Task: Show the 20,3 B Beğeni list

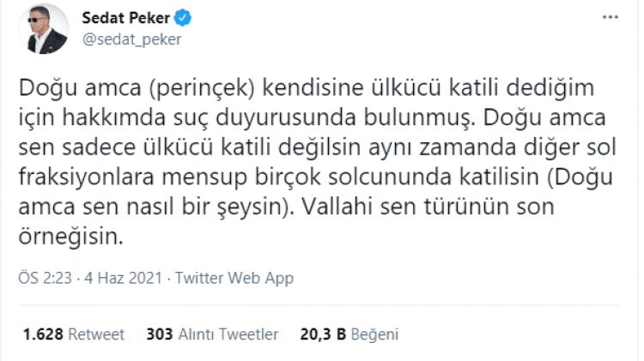Action: point(349,334)
